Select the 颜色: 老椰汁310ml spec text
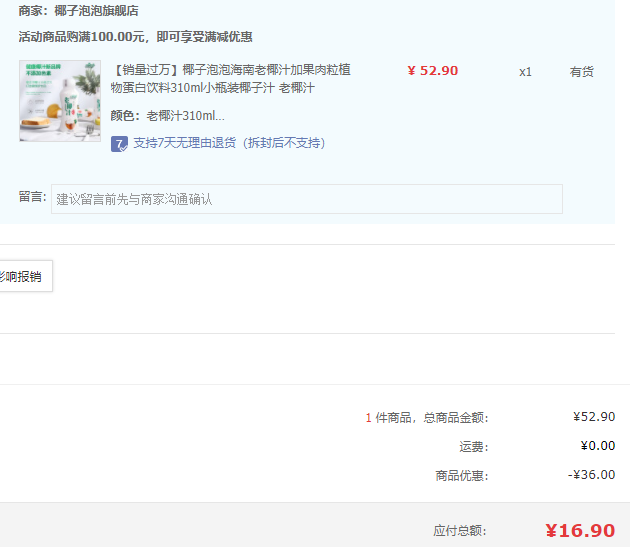Viewport: 630px width, 547px height. (x=168, y=116)
